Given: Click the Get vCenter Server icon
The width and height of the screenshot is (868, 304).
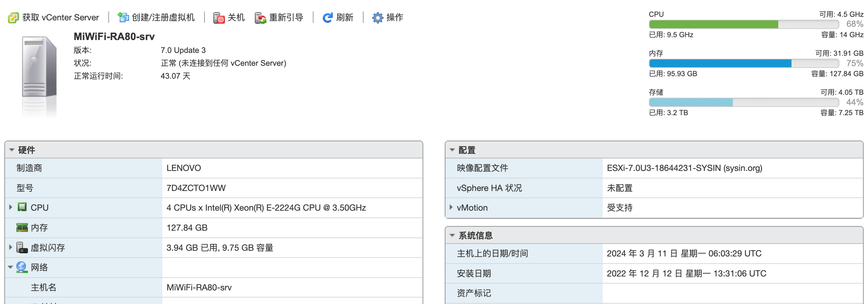Looking at the screenshot, I should [x=13, y=18].
